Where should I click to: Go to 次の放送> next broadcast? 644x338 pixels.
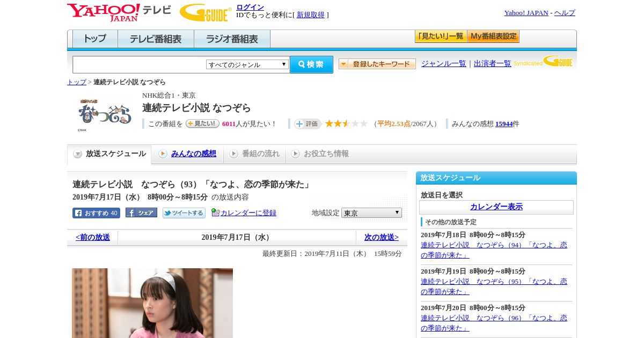(x=382, y=237)
